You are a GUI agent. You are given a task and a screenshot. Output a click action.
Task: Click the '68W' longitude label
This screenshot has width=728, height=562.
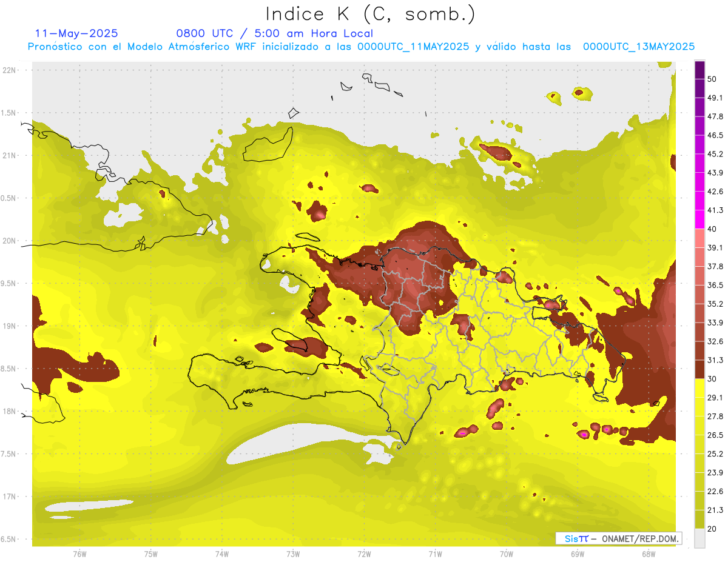pyautogui.click(x=649, y=554)
